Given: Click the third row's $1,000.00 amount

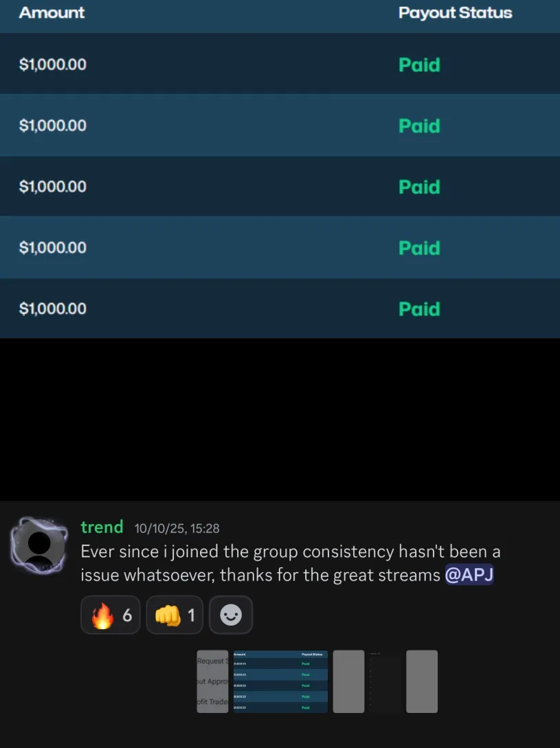Looking at the screenshot, I should pyautogui.click(x=53, y=186).
